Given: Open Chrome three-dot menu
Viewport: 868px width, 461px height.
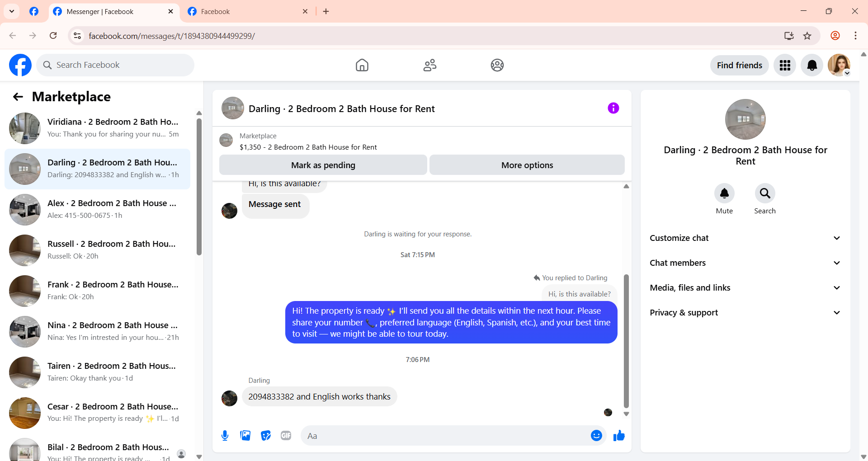Looking at the screenshot, I should [855, 36].
